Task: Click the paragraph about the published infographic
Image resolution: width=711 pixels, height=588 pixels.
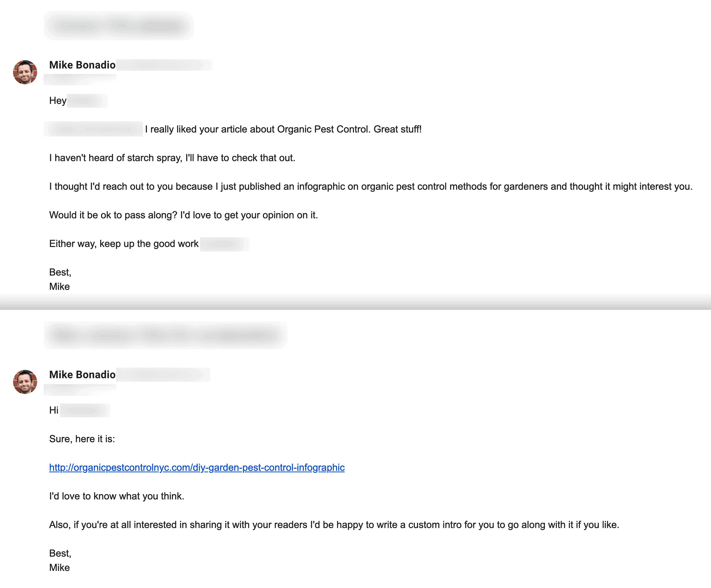Action: tap(371, 187)
